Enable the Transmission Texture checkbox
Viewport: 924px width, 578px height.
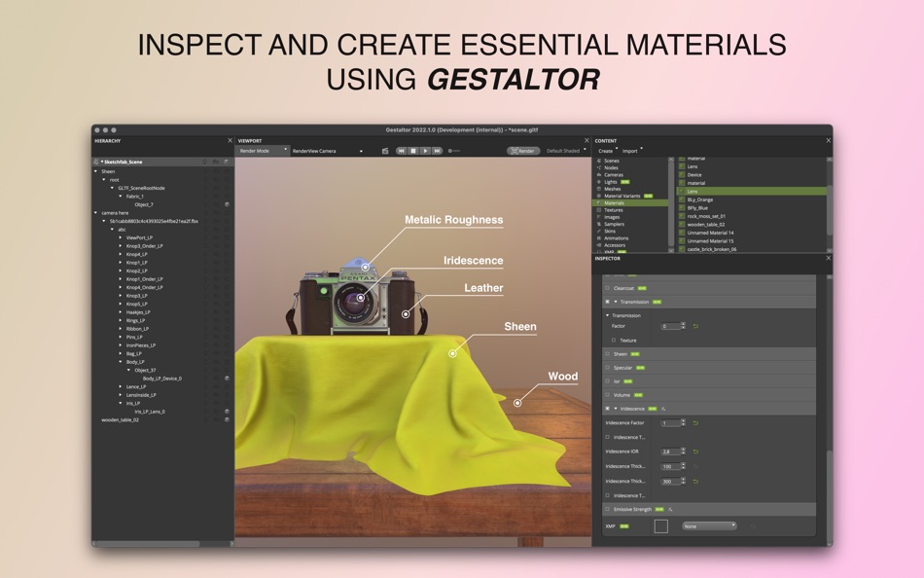(614, 341)
